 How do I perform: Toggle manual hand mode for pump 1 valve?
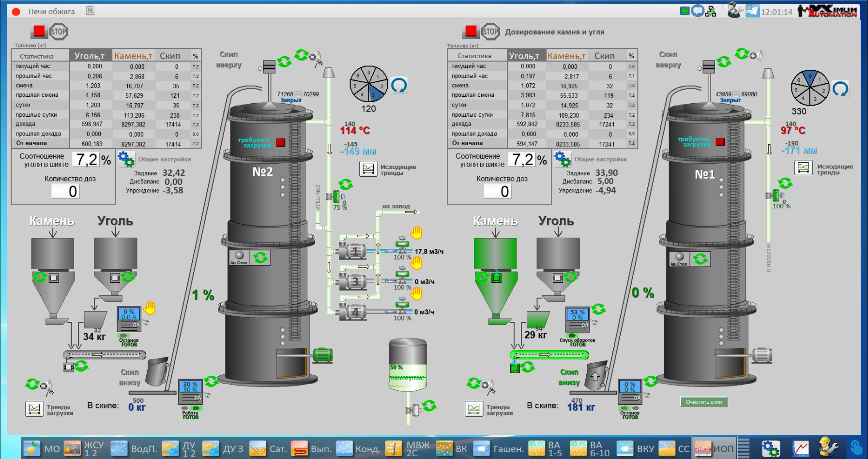click(x=416, y=233)
